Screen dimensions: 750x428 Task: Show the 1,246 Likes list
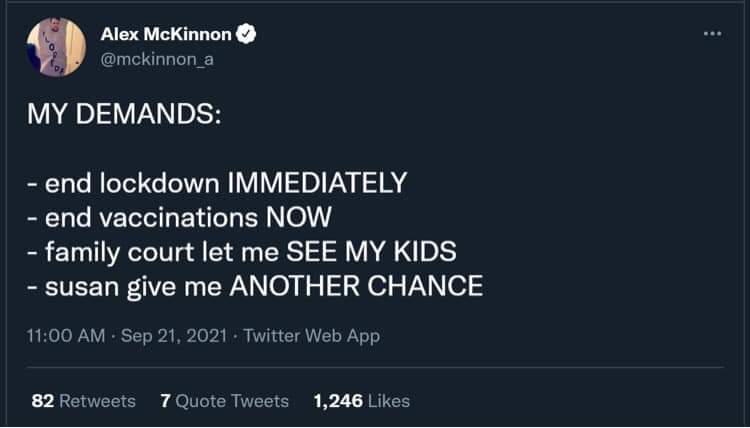click(361, 400)
